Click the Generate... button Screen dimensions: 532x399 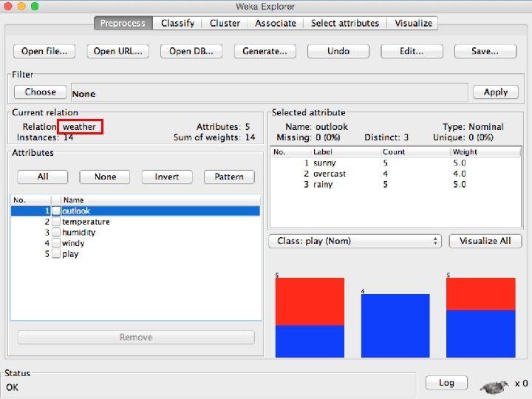click(265, 51)
